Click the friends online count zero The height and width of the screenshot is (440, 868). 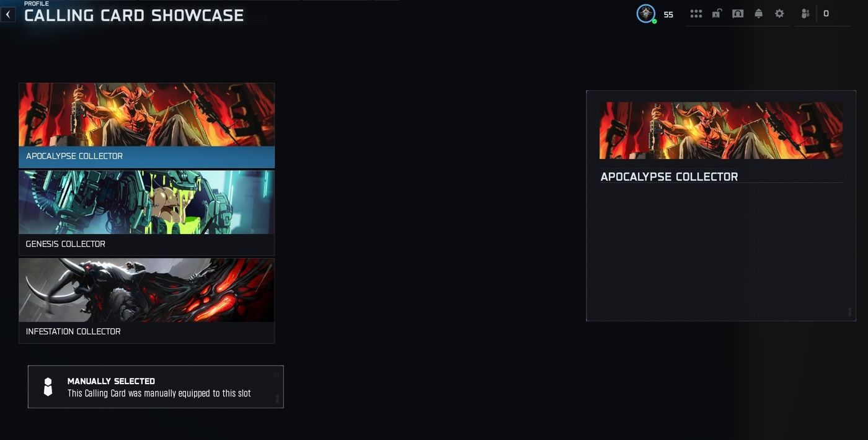[826, 14]
